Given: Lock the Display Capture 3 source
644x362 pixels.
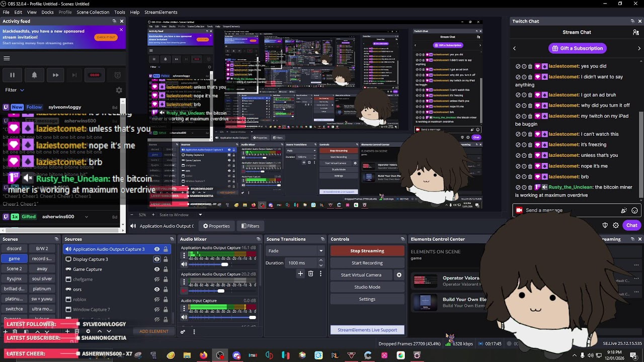Looking at the screenshot, I should tap(166, 259).
